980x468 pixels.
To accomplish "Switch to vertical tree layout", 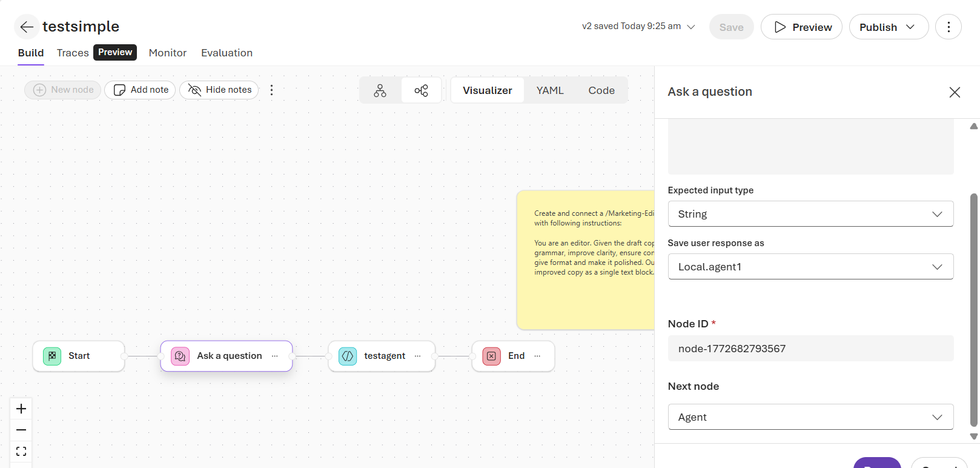I will (x=380, y=90).
